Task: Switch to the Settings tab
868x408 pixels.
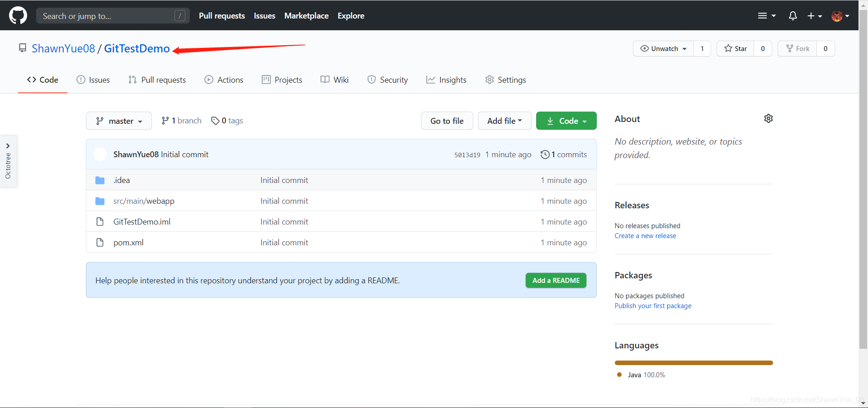Action: point(505,80)
